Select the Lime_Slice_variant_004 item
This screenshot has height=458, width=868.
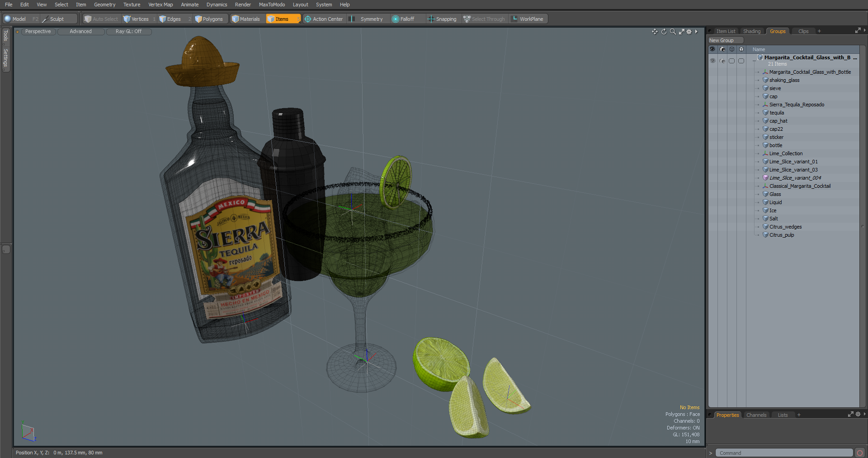795,178
